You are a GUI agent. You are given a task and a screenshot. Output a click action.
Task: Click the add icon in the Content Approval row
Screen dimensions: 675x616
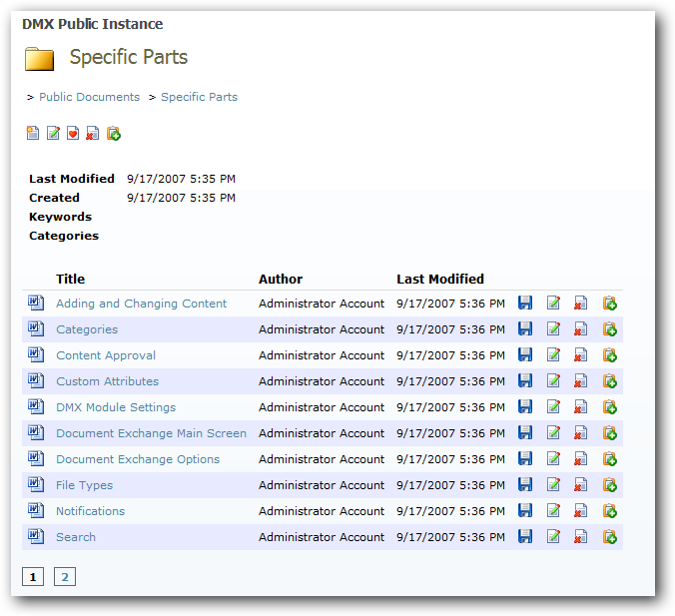click(609, 355)
